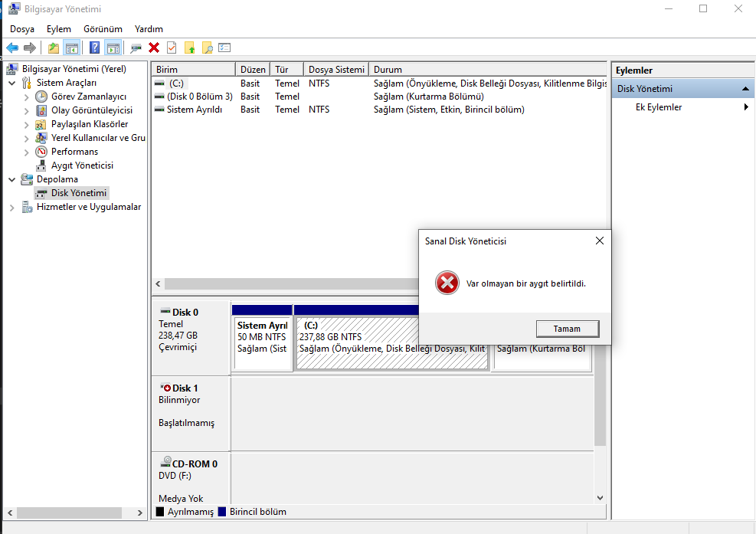Select the Paylaşılan Klasörler icon
Image resolution: width=756 pixels, height=534 pixels.
41,124
